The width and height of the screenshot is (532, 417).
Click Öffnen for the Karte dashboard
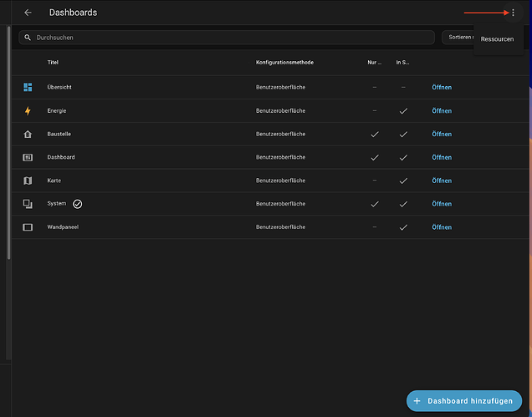pos(442,181)
